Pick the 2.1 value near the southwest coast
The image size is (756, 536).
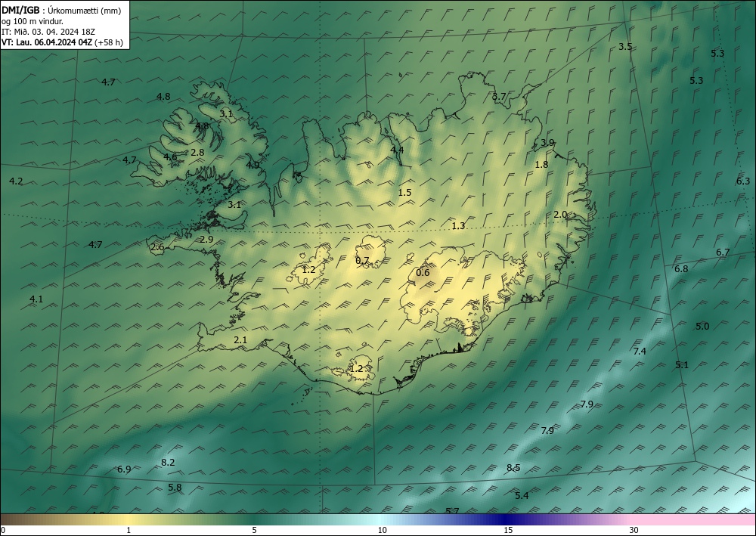pos(240,340)
